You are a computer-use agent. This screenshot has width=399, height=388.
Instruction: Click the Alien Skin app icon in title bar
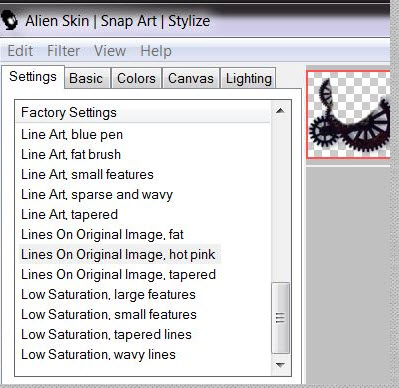pos(9,20)
